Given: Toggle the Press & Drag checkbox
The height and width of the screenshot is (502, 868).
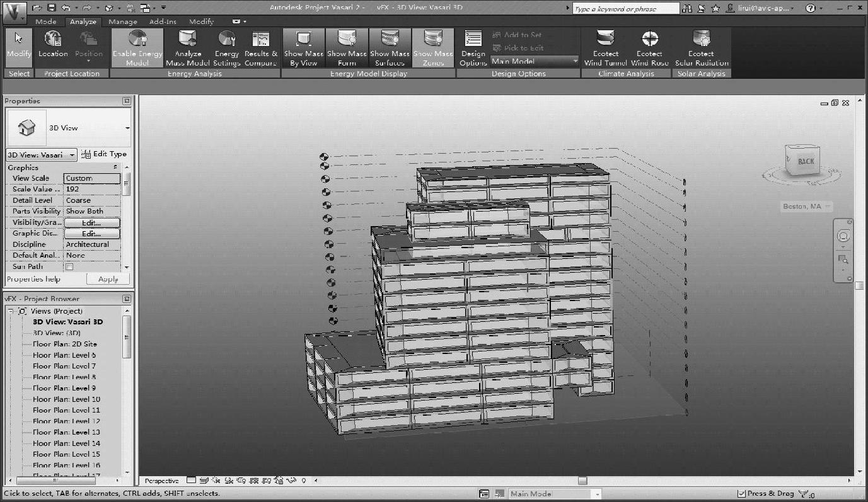Looking at the screenshot, I should click(742, 494).
